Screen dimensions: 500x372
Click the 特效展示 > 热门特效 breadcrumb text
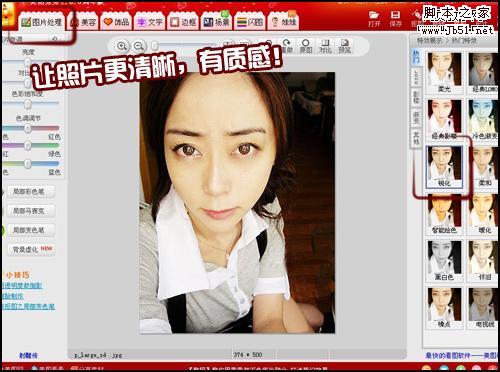click(x=447, y=41)
